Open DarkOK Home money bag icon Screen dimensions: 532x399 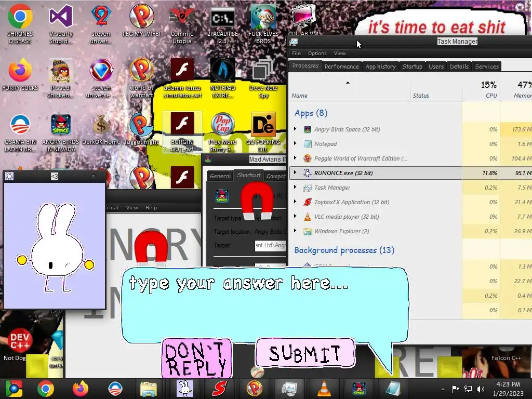tap(101, 129)
